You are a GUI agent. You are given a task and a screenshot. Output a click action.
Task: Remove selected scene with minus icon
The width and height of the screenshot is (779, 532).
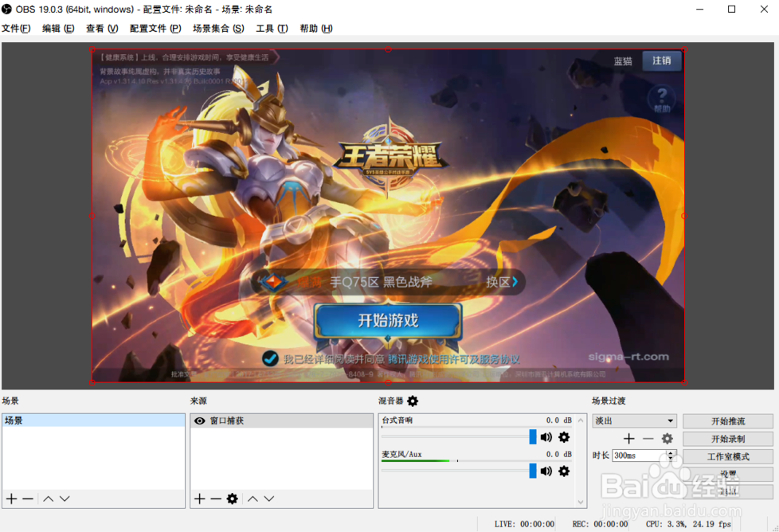28,499
